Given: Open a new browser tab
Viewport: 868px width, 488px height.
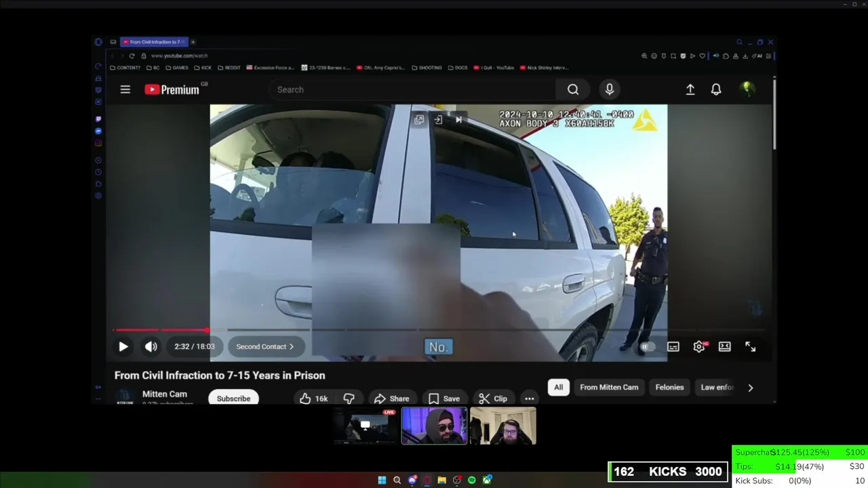Looking at the screenshot, I should [193, 42].
